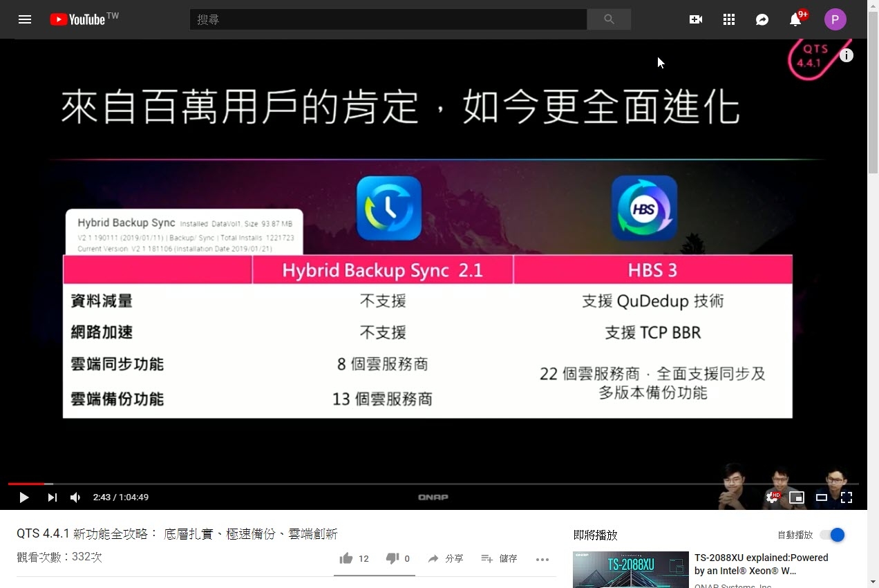Toggle the 自動播放 autoplay switch
879x588 pixels.
[832, 535]
